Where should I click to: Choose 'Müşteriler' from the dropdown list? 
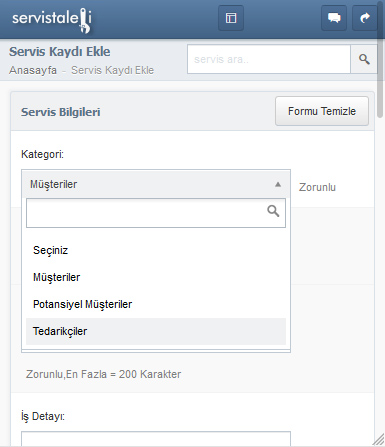(x=156, y=277)
